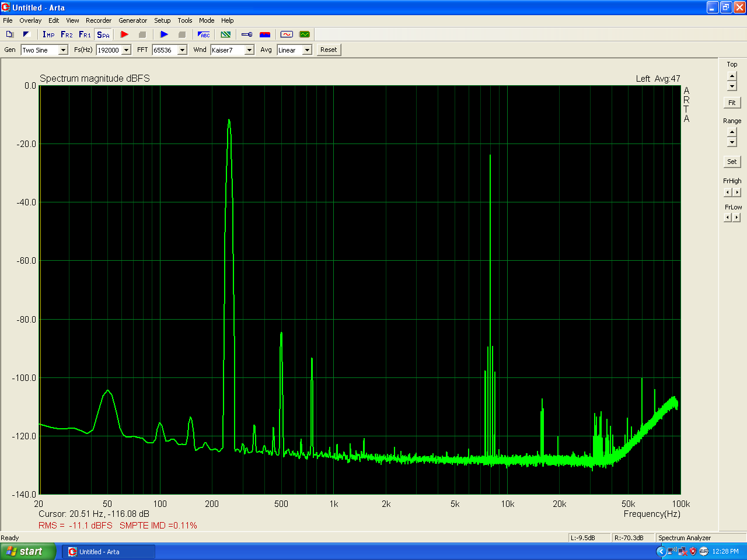Stop recording with the first gray stop square
Viewport: 747px width, 560px height.
pos(142,34)
